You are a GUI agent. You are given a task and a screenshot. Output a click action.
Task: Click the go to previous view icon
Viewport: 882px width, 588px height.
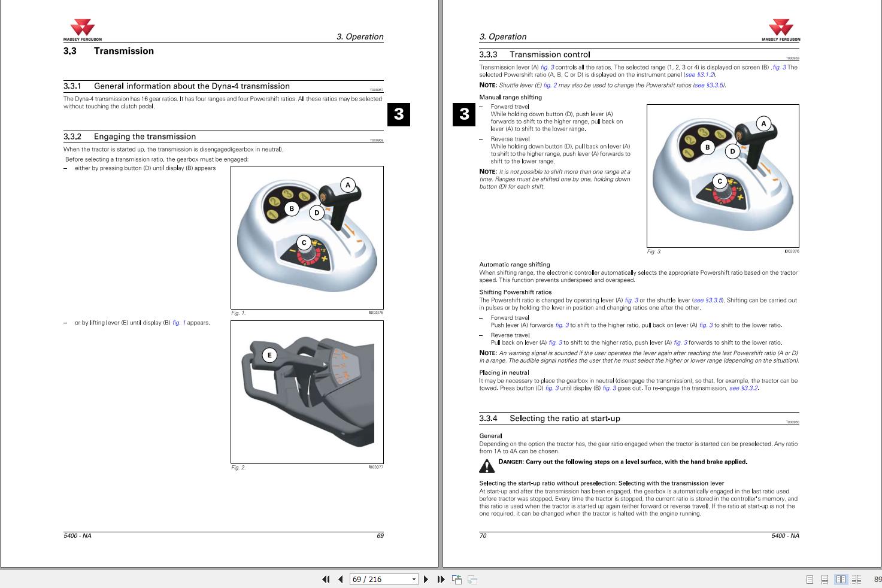coord(457,579)
